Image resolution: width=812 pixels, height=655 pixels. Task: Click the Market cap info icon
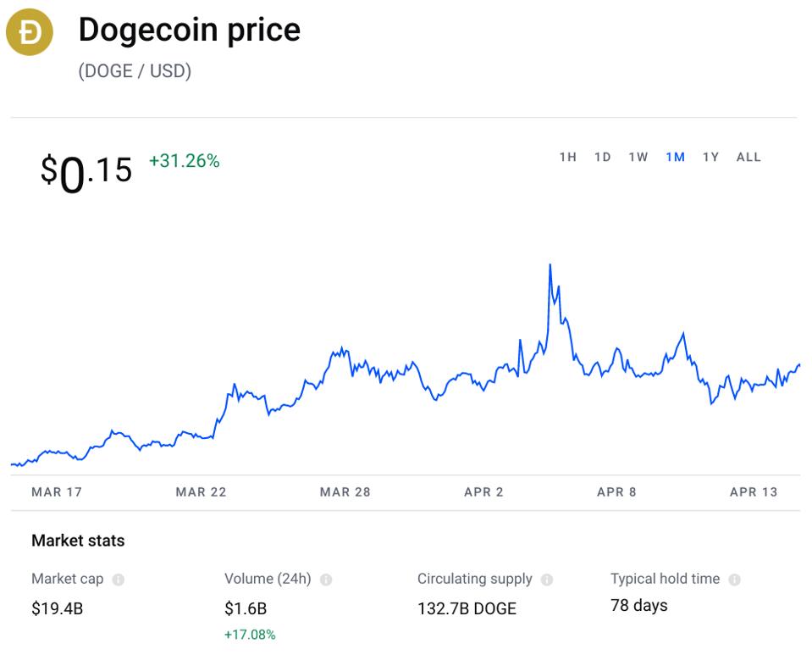[119, 580]
